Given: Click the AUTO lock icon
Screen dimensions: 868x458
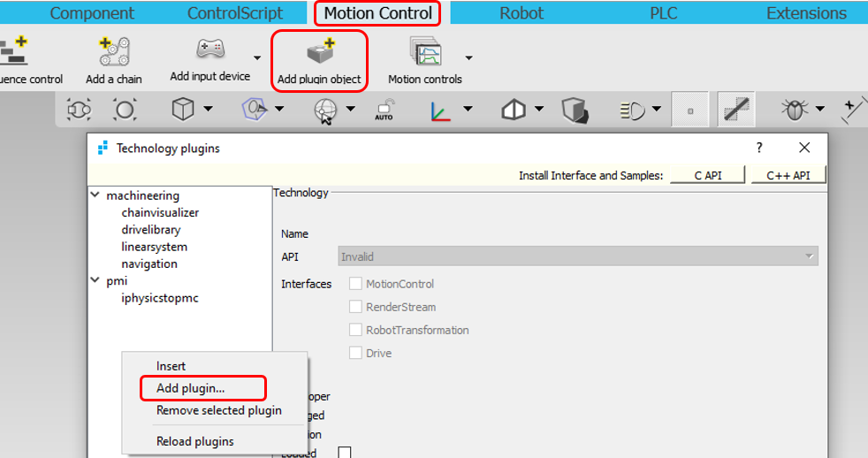Looking at the screenshot, I should tap(384, 110).
